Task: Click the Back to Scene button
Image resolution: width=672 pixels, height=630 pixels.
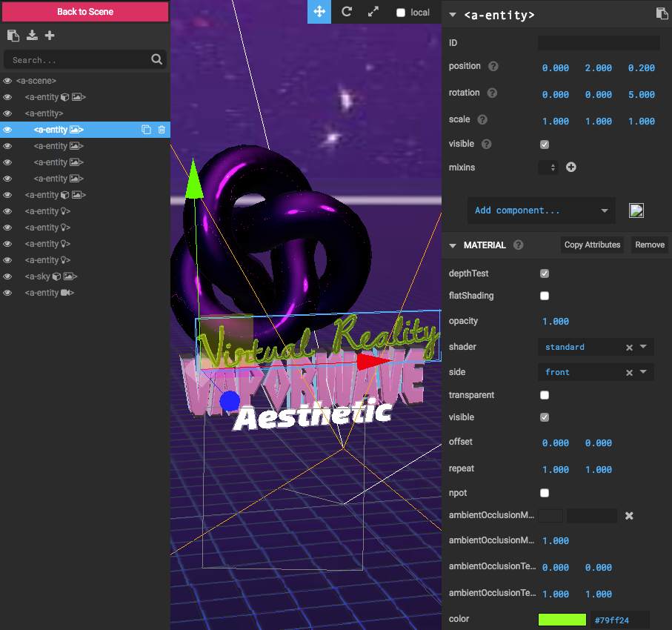Action: point(85,12)
